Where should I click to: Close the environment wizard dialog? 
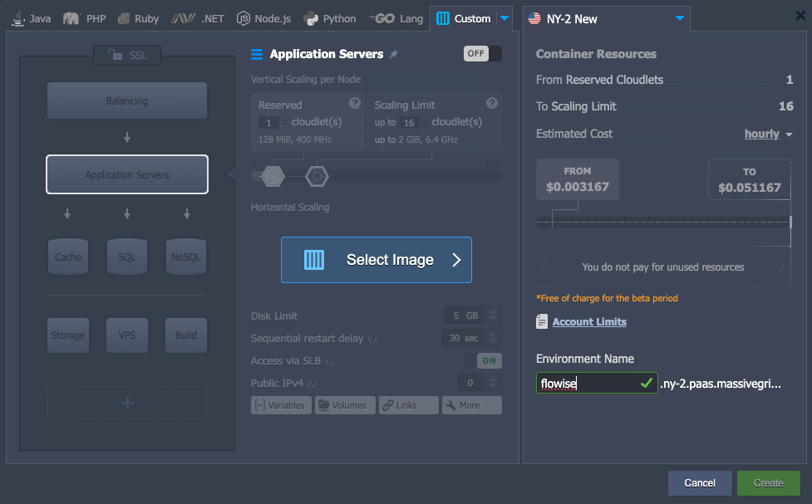800,16
